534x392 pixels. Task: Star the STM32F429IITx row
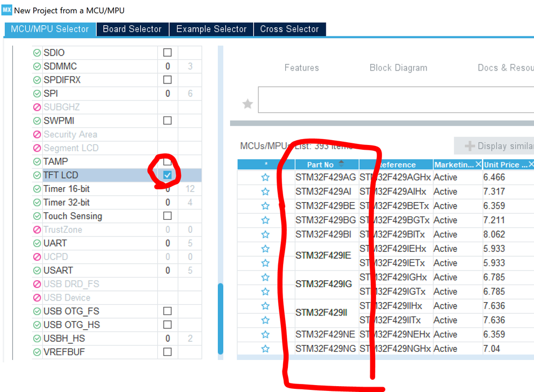click(x=265, y=320)
